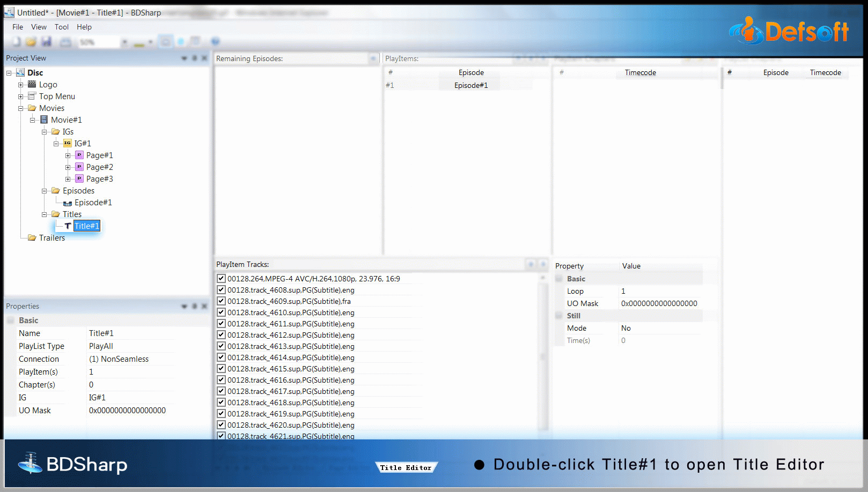This screenshot has width=868, height=492.
Task: Uncheck the 00128.264 MPEG-4 AVC video track
Action: click(x=221, y=278)
